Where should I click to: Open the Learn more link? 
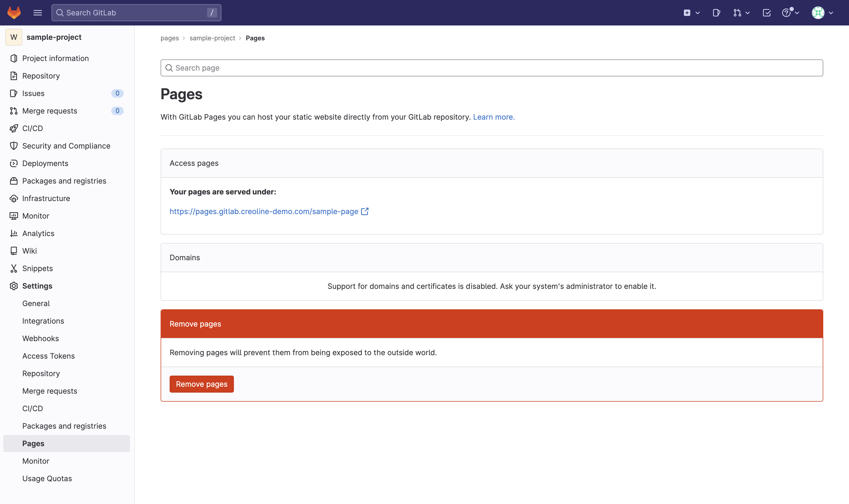pos(494,117)
